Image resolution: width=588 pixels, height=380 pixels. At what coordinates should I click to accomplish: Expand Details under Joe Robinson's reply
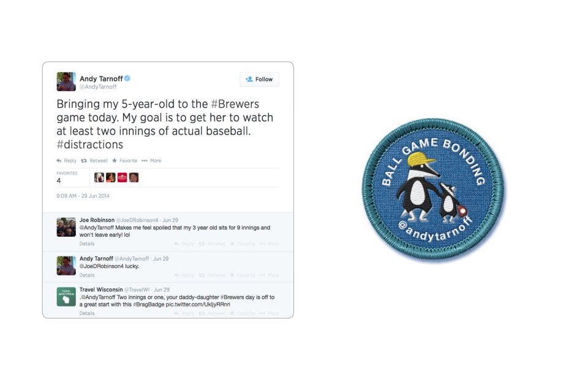click(x=87, y=244)
